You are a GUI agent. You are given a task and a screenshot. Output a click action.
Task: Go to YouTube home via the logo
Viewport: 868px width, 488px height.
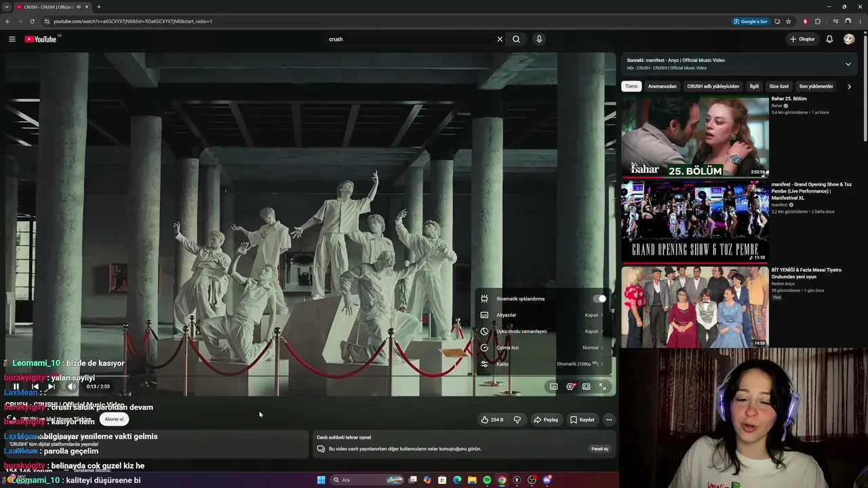[x=41, y=39]
